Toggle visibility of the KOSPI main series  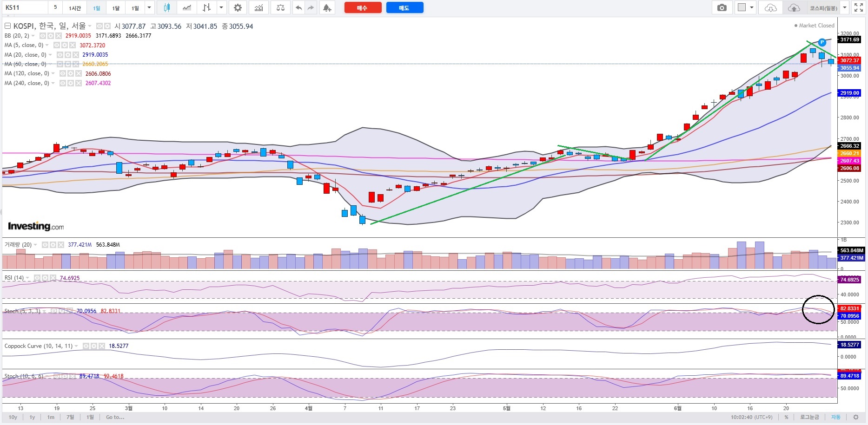click(x=99, y=26)
